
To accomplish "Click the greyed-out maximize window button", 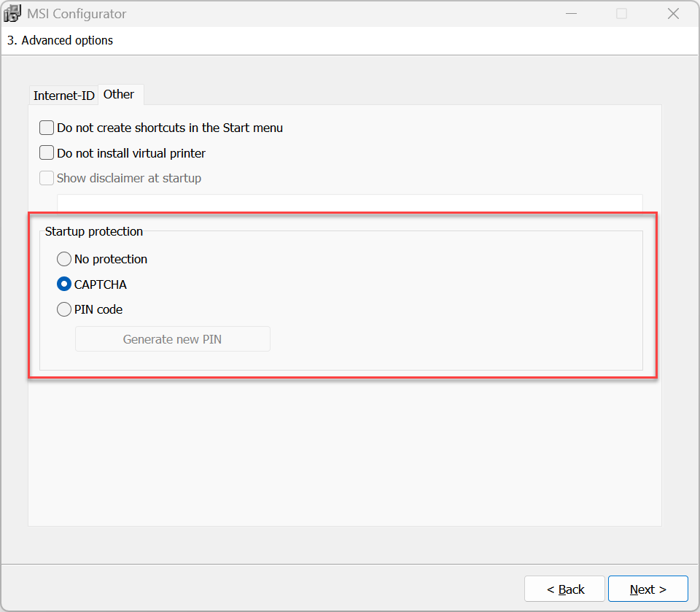I will click(x=621, y=14).
